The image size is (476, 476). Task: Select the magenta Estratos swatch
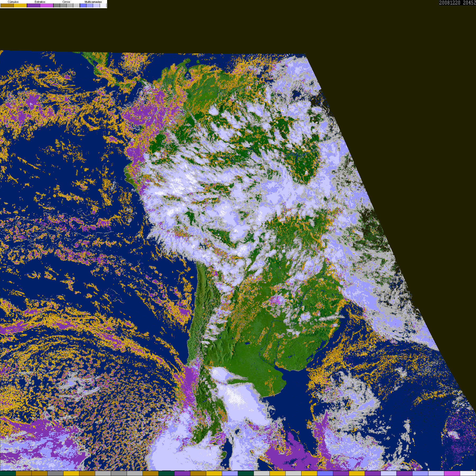click(47, 5)
